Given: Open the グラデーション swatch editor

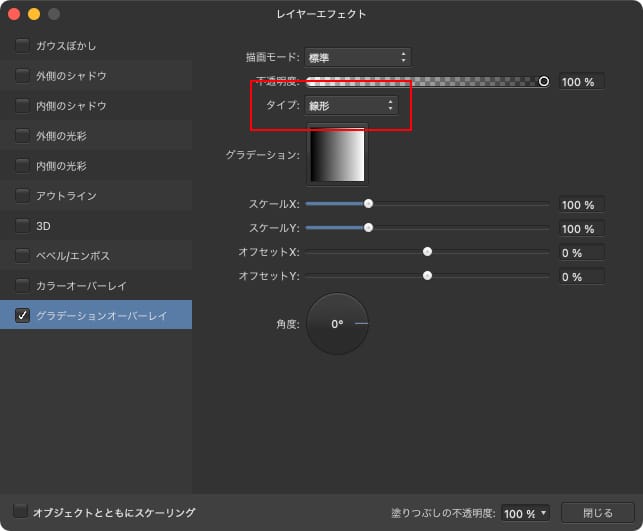Looking at the screenshot, I should (x=338, y=154).
